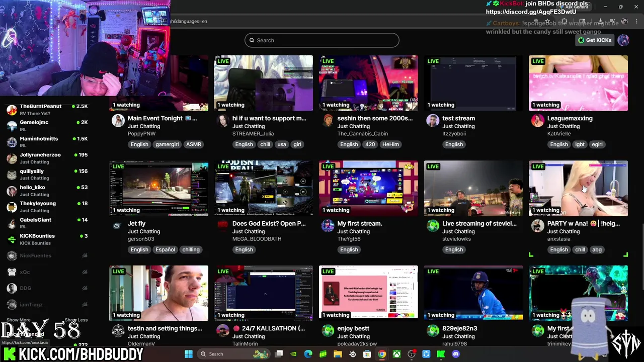Open 'hi if u want to support m...' title
Image resolution: width=644 pixels, height=362 pixels.
coord(269,118)
